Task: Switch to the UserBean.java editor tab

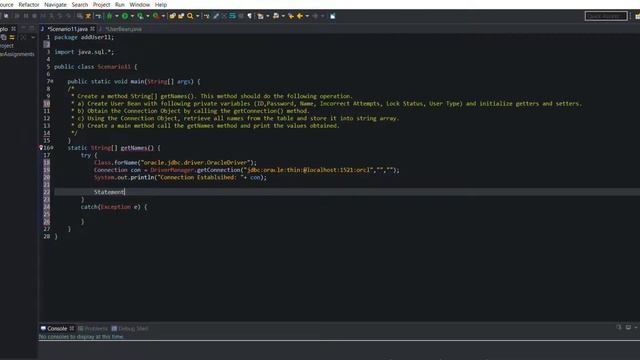Action: [123, 29]
